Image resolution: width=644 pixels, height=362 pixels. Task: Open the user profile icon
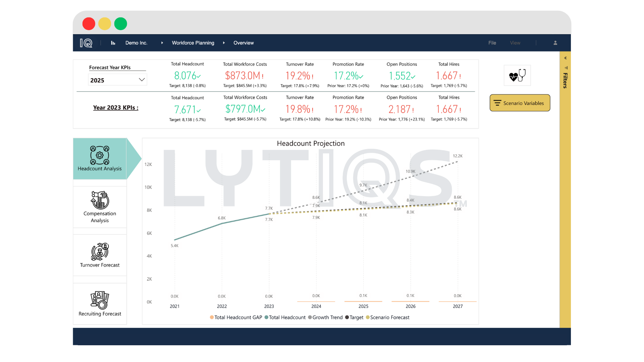tap(555, 43)
